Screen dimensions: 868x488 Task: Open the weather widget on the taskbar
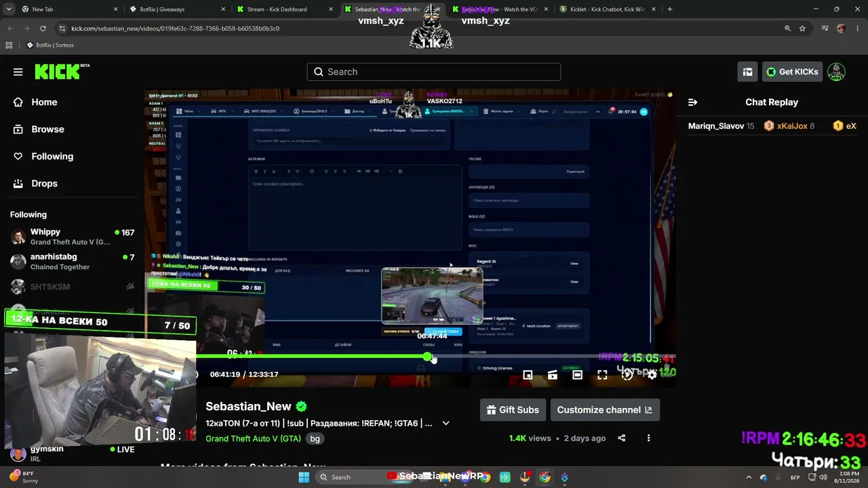pos(24,477)
